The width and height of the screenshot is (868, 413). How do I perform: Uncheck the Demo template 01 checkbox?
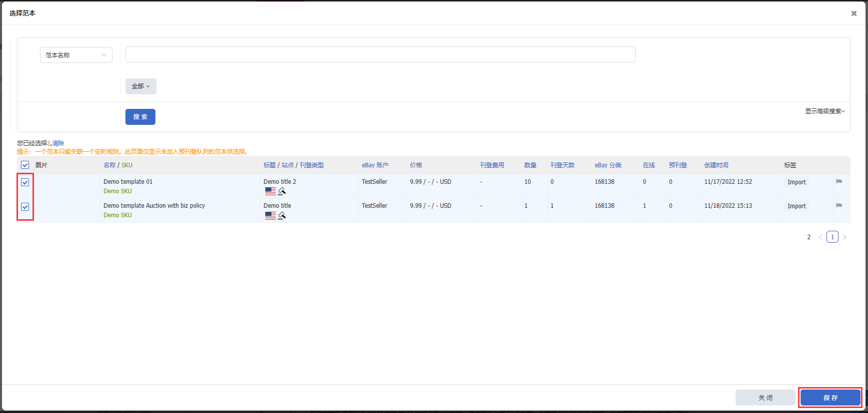point(25,182)
